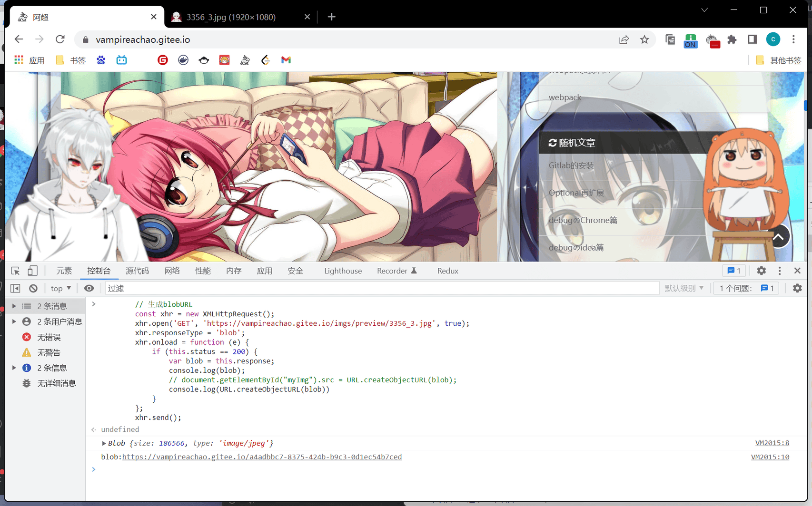Click the 过滤 filter input field
The image size is (812, 506).
[381, 288]
